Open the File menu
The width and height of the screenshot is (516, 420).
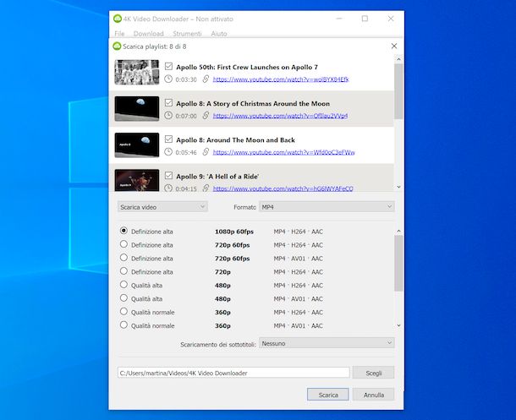coord(119,34)
